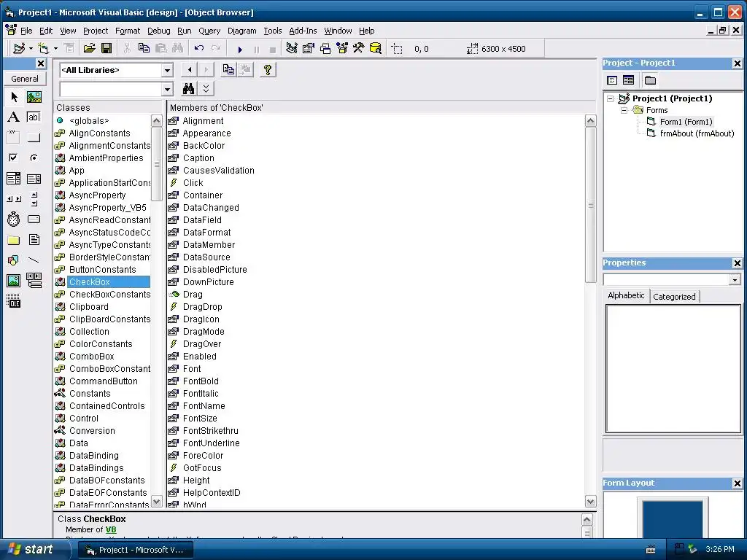
Task: Open the File menu
Action: [x=26, y=31]
